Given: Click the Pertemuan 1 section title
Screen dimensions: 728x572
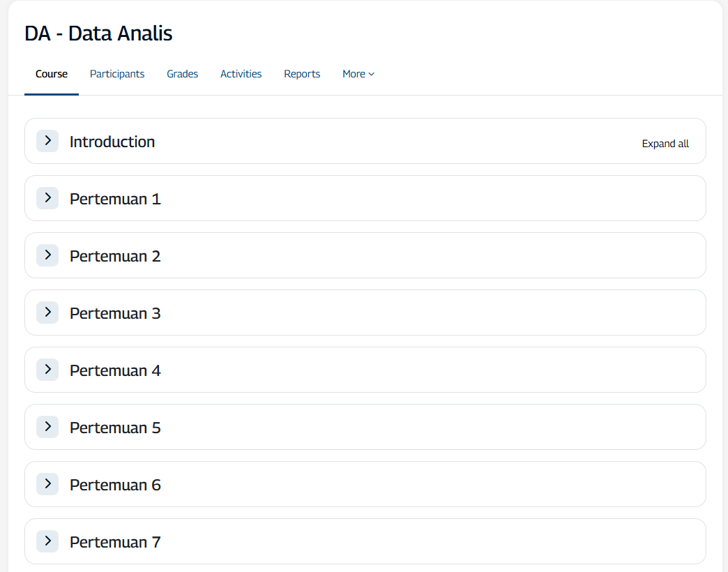Looking at the screenshot, I should point(115,199).
